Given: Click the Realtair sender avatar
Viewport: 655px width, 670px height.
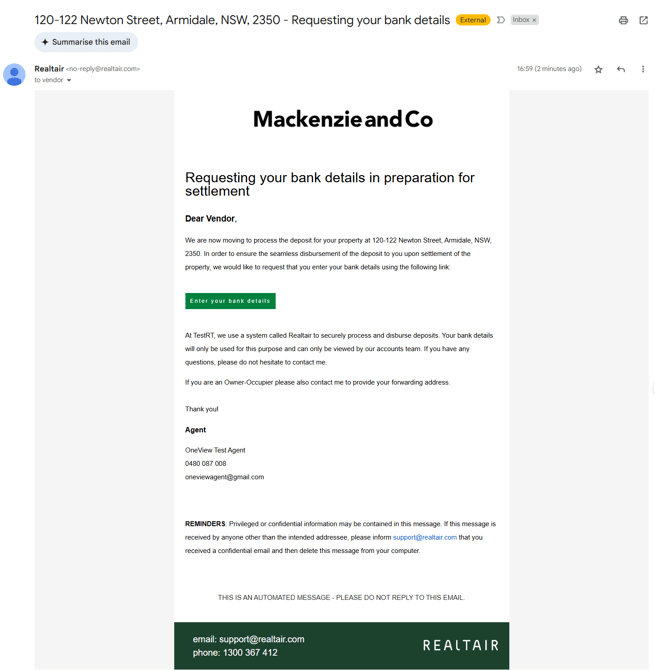Looking at the screenshot, I should point(14,74).
